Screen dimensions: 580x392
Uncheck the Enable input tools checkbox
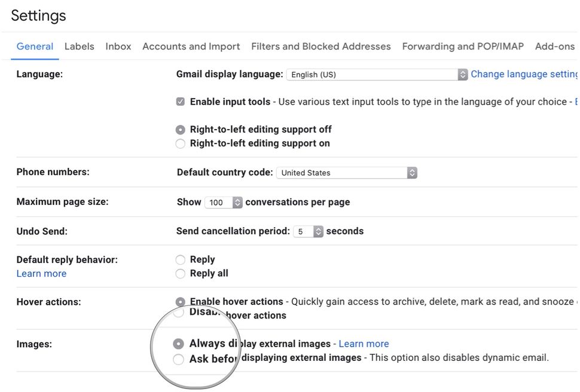click(x=180, y=101)
